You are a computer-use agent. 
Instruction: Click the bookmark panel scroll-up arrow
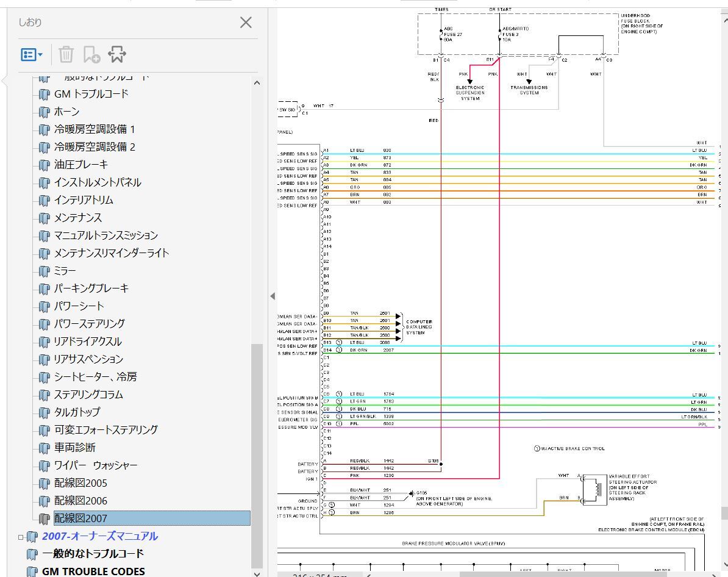pyautogui.click(x=257, y=83)
